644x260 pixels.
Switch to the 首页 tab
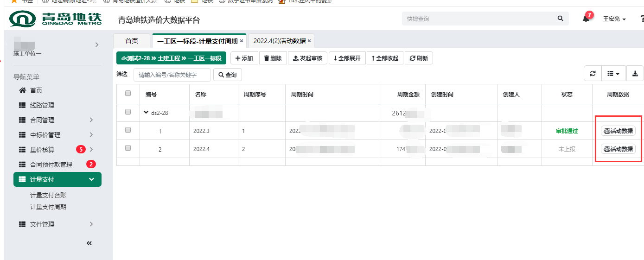(132, 41)
